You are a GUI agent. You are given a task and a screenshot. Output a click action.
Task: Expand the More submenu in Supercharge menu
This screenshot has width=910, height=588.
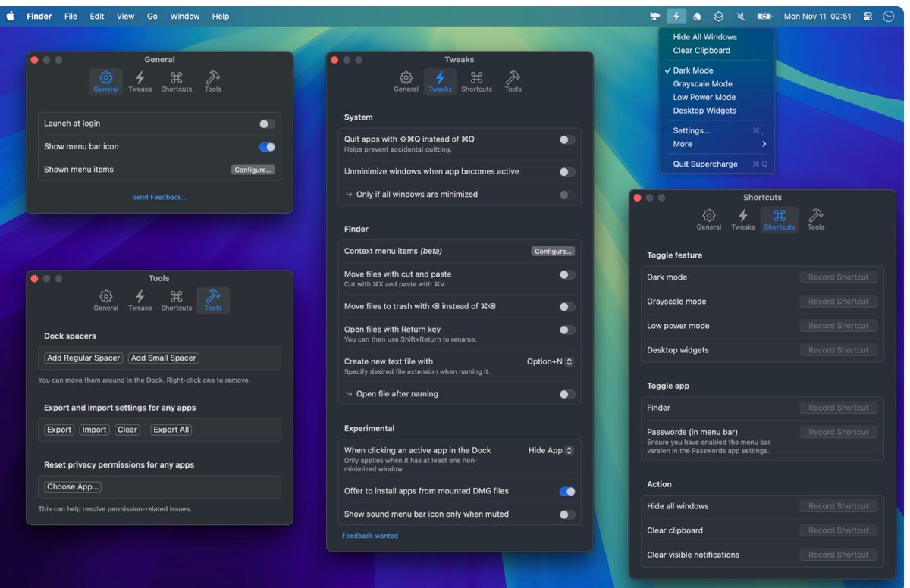click(717, 144)
